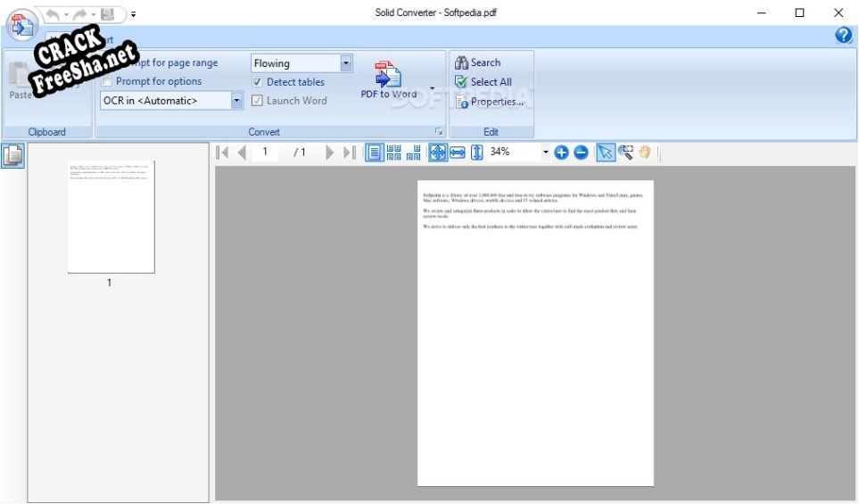Enable the Prompt for options checkbox
Image resolution: width=859 pixels, height=504 pixels.
[107, 82]
